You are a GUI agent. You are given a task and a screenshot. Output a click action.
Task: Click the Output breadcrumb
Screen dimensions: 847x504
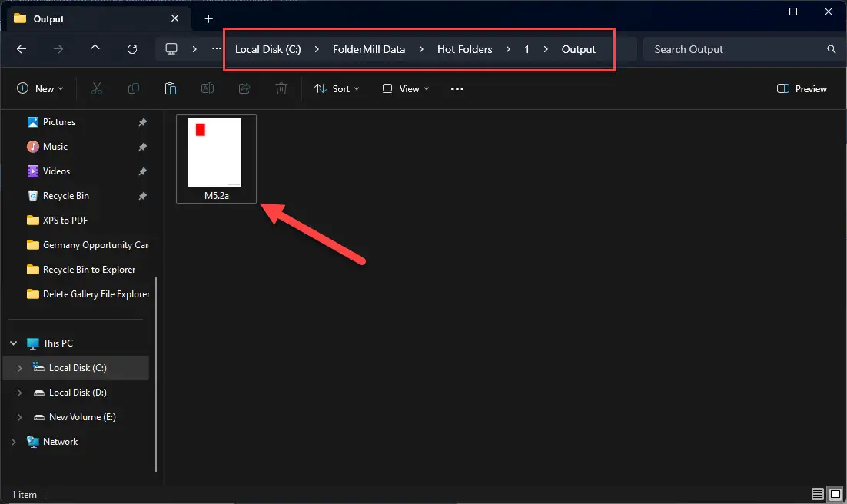[x=579, y=49]
